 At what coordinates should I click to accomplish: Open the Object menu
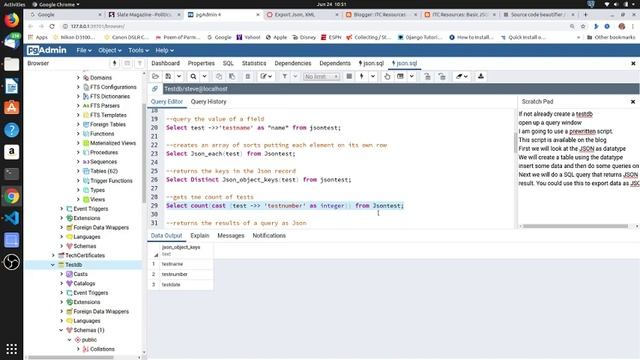coord(110,50)
